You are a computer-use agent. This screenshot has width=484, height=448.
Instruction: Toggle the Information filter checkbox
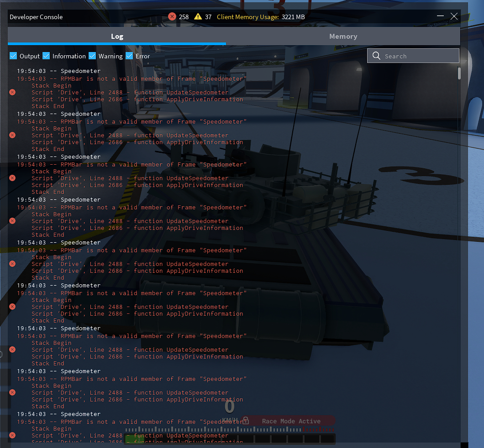pyautogui.click(x=46, y=56)
